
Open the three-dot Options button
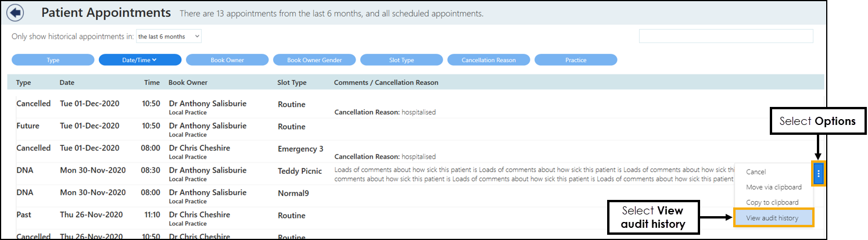(819, 173)
